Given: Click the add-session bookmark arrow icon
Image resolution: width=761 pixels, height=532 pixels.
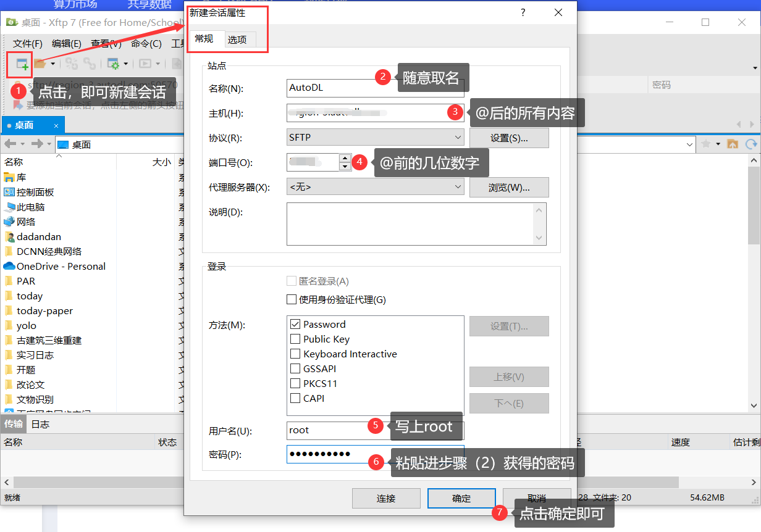Looking at the screenshot, I should 18,105.
